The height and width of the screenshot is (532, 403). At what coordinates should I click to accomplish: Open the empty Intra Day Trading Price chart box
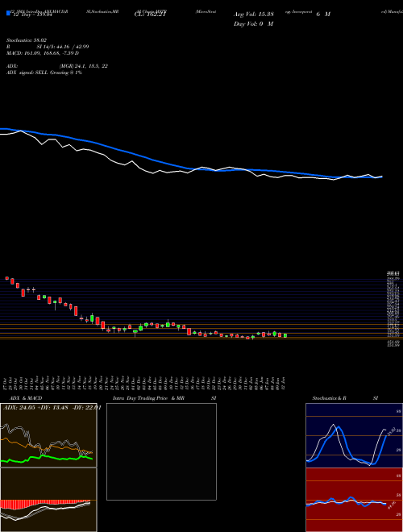(161, 451)
